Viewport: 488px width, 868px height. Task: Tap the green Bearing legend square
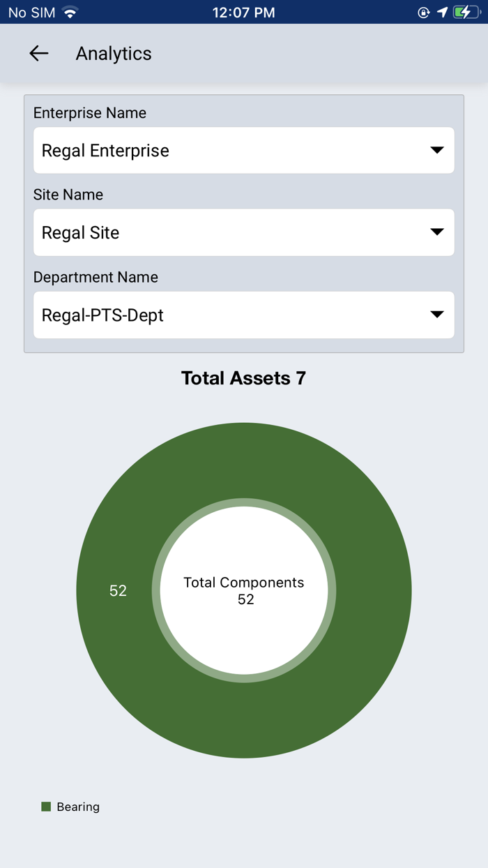pyautogui.click(x=46, y=807)
